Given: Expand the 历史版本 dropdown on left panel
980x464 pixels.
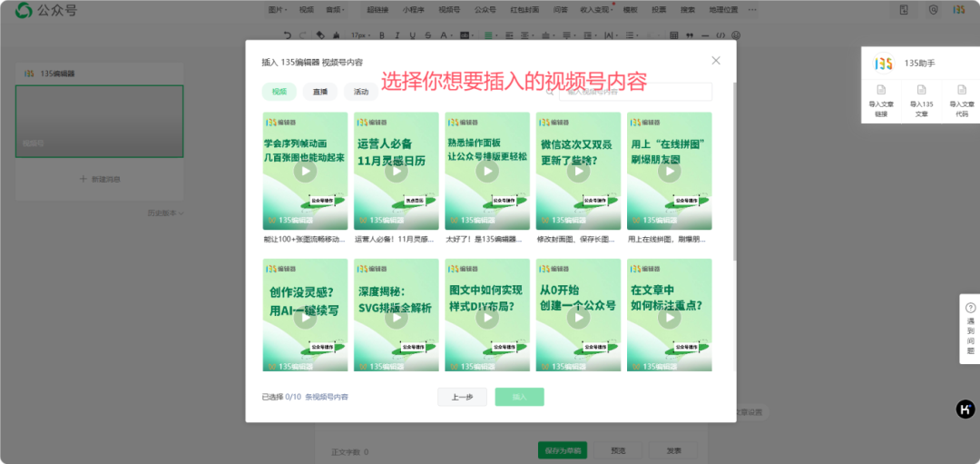Looking at the screenshot, I should (x=166, y=213).
